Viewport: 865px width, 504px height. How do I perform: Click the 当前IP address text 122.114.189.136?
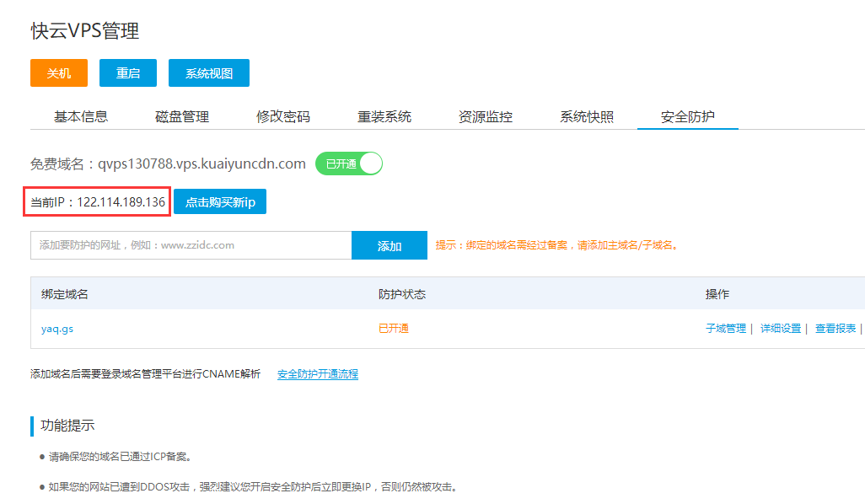tap(121, 202)
